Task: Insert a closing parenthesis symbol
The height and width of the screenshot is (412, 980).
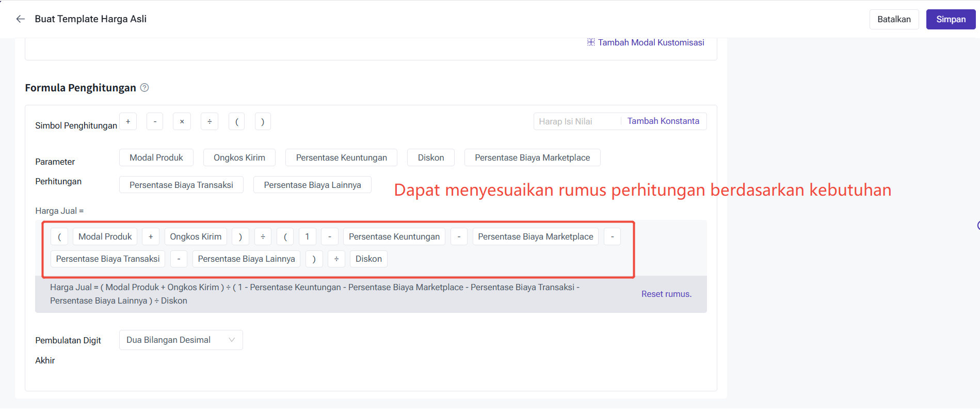Action: point(263,122)
